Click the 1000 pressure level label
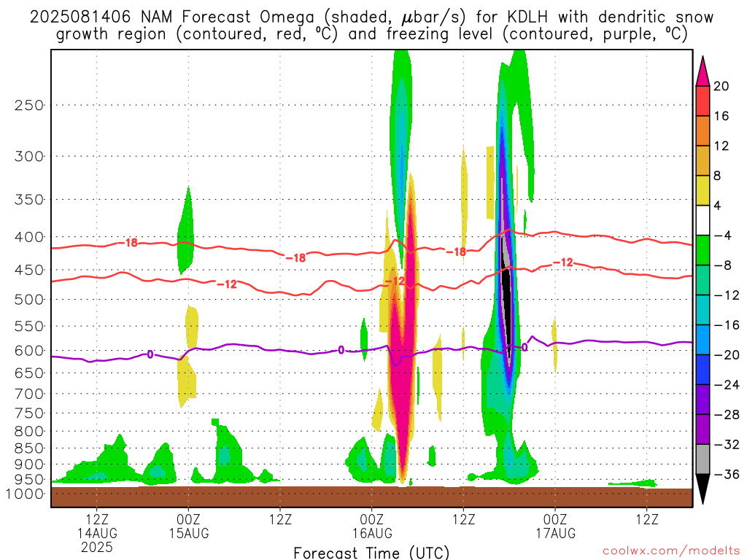 click(x=25, y=494)
